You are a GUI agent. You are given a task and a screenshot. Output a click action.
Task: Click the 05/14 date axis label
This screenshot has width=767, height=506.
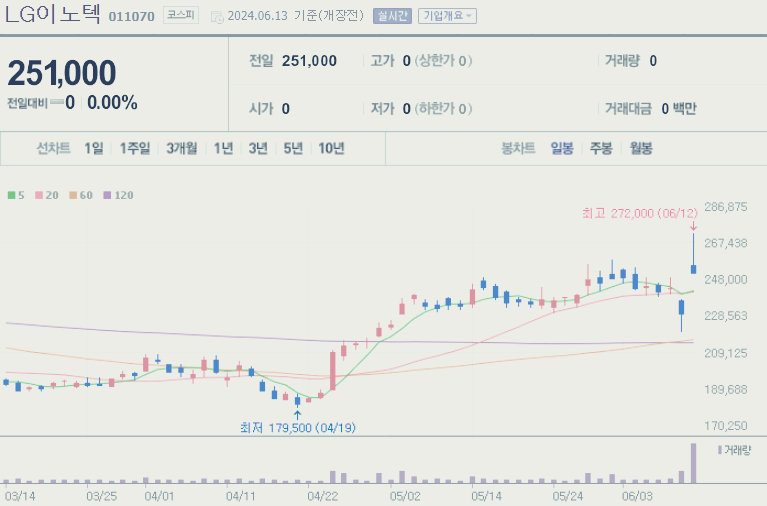[486, 496]
